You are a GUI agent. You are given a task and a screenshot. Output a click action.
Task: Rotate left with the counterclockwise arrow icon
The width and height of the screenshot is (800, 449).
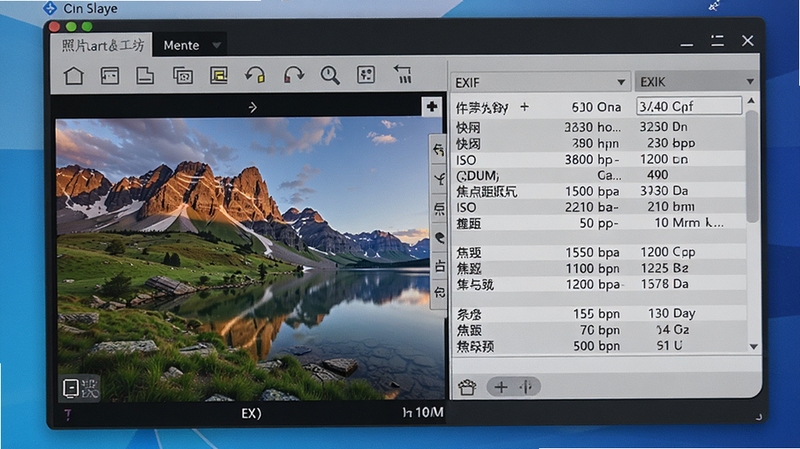point(255,76)
